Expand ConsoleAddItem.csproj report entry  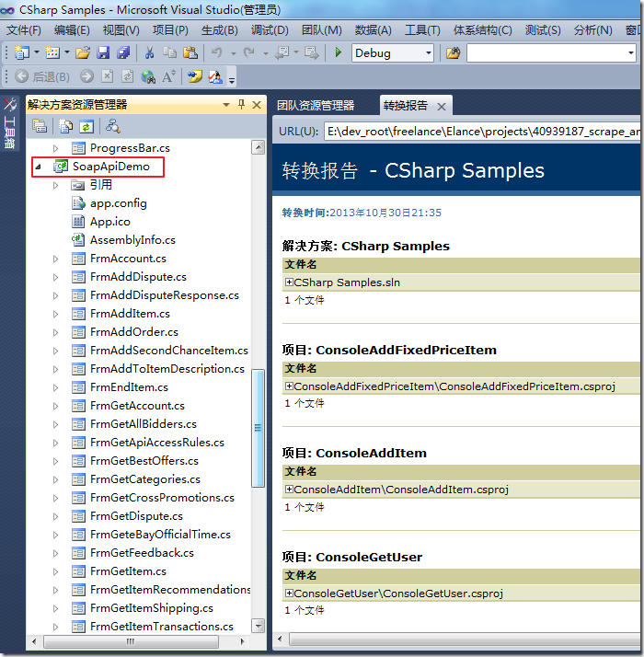coord(289,489)
